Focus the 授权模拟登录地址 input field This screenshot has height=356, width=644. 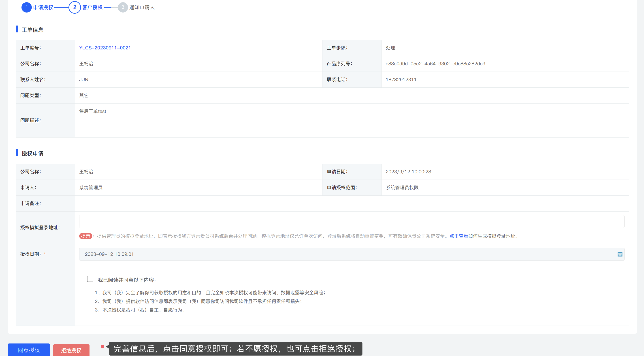352,221
